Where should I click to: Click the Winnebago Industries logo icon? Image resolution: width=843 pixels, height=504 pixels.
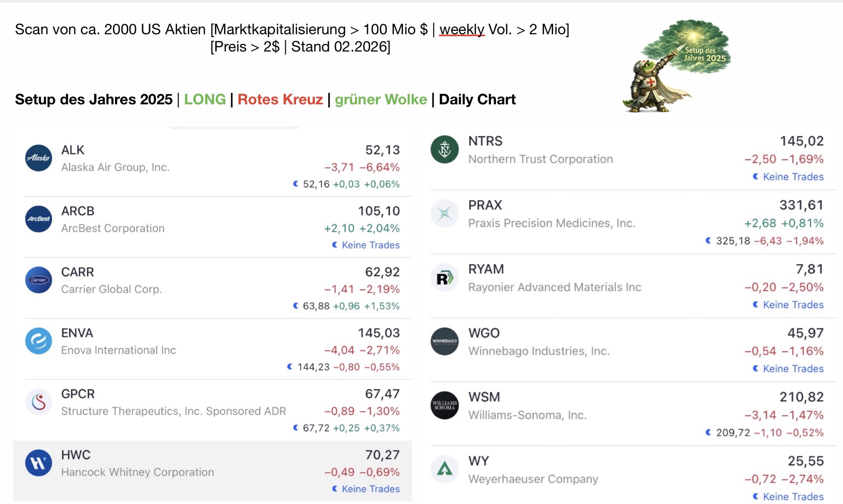pyautogui.click(x=444, y=341)
